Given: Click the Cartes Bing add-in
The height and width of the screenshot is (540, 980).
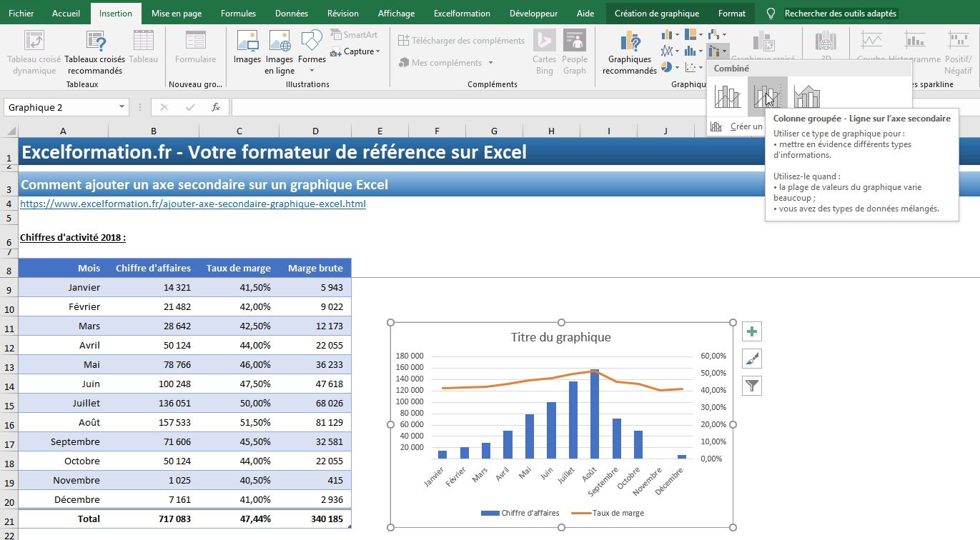Looking at the screenshot, I should [x=545, y=53].
